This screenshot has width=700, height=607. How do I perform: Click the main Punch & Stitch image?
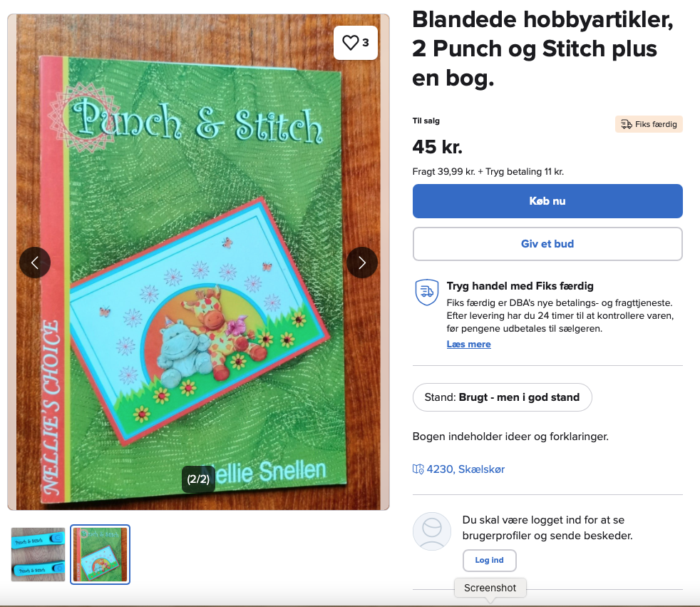click(x=198, y=262)
